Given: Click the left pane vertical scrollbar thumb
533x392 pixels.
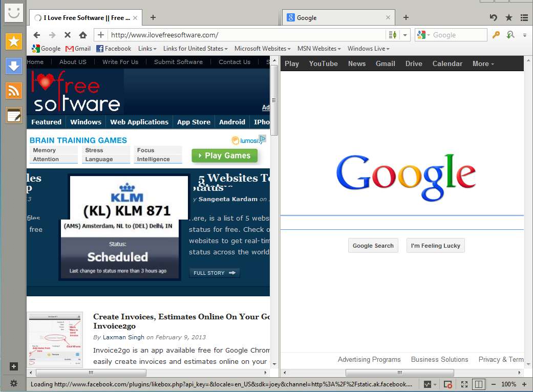Looking at the screenshot, I should point(274,101).
